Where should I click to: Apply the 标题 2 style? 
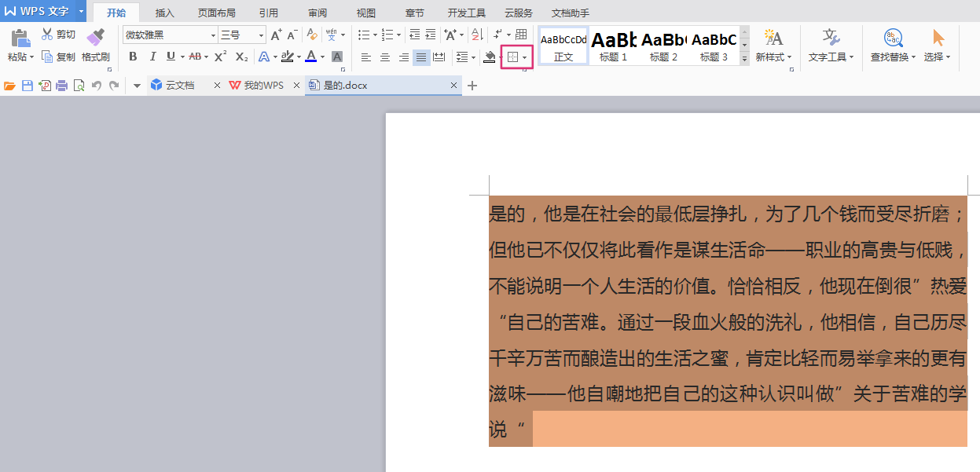tap(664, 46)
